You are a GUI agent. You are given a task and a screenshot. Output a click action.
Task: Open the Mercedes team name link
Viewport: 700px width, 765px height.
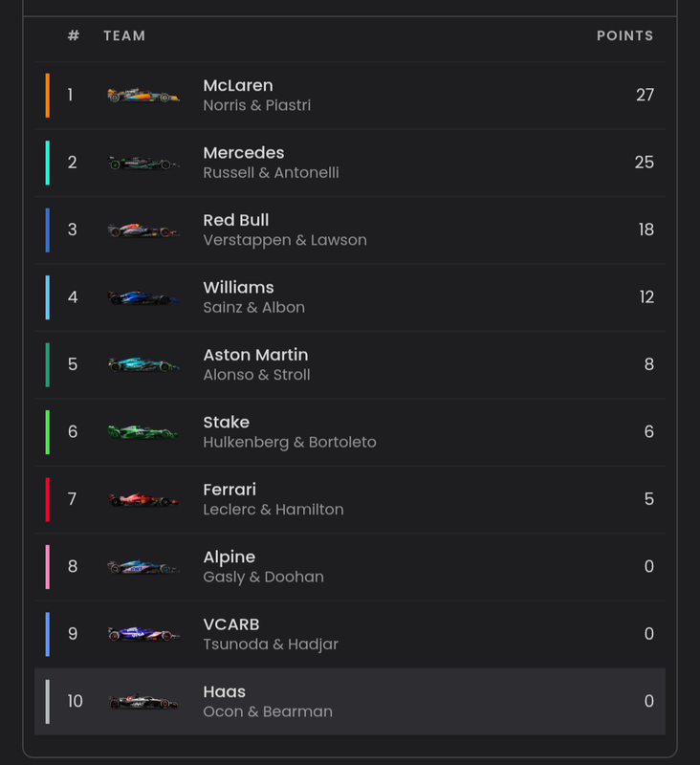click(244, 153)
